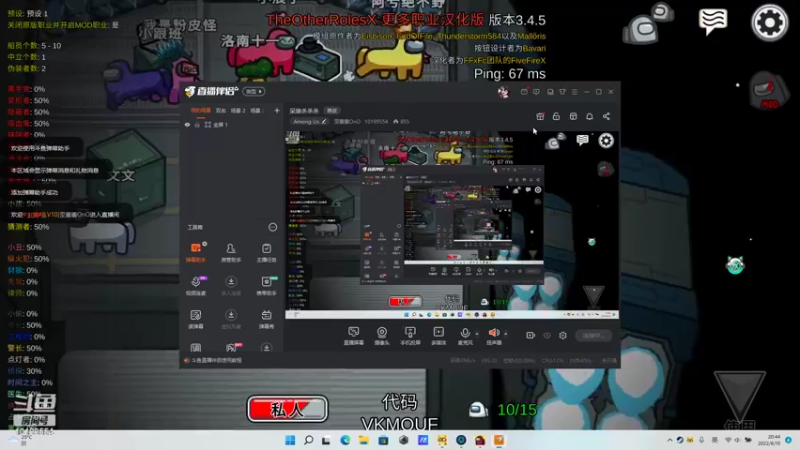Open Microsoft Edge from taskbar

[x=345, y=440]
